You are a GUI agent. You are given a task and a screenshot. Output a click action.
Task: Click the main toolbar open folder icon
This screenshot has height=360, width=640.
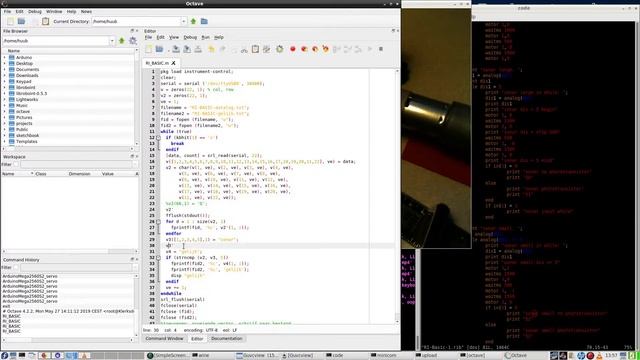pos(21,21)
